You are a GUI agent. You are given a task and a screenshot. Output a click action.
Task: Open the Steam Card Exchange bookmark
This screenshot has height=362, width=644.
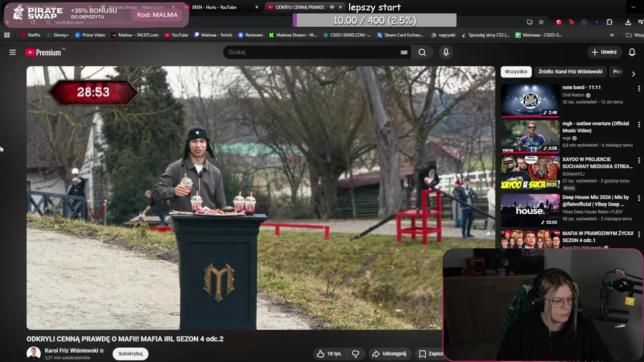click(x=399, y=35)
